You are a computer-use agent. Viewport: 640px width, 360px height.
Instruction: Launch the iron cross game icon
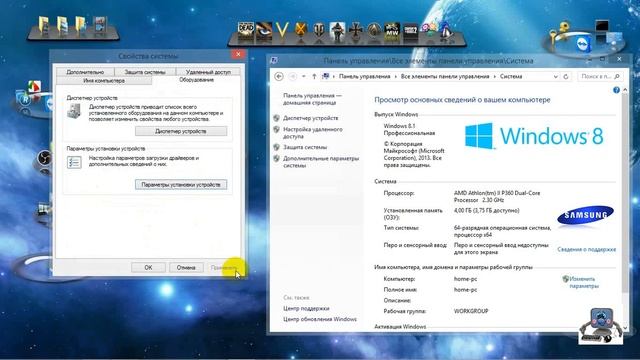356,31
